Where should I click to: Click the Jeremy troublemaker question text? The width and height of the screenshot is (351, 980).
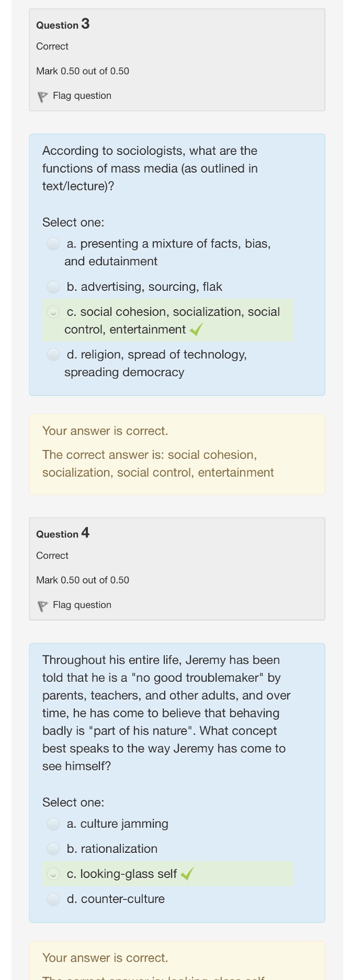166,713
